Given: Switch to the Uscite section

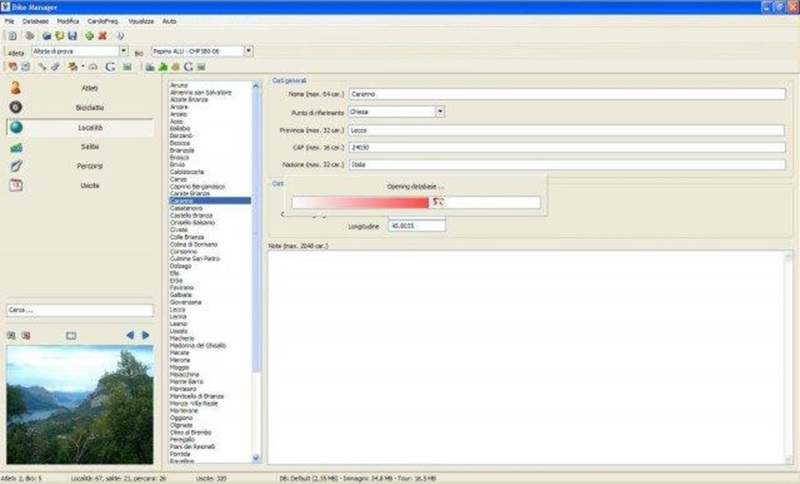Looking at the screenshot, I should [80, 186].
